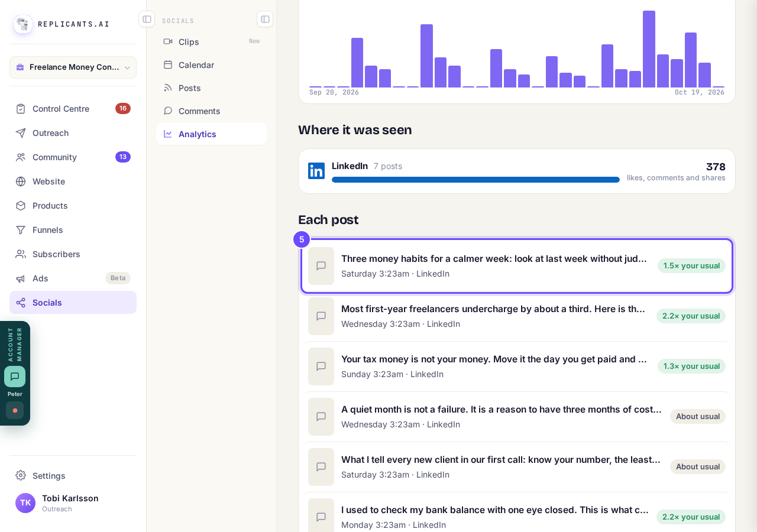The height and width of the screenshot is (532, 757).
Task: Collapse the Socials sub-panel toggle
Action: [265, 19]
